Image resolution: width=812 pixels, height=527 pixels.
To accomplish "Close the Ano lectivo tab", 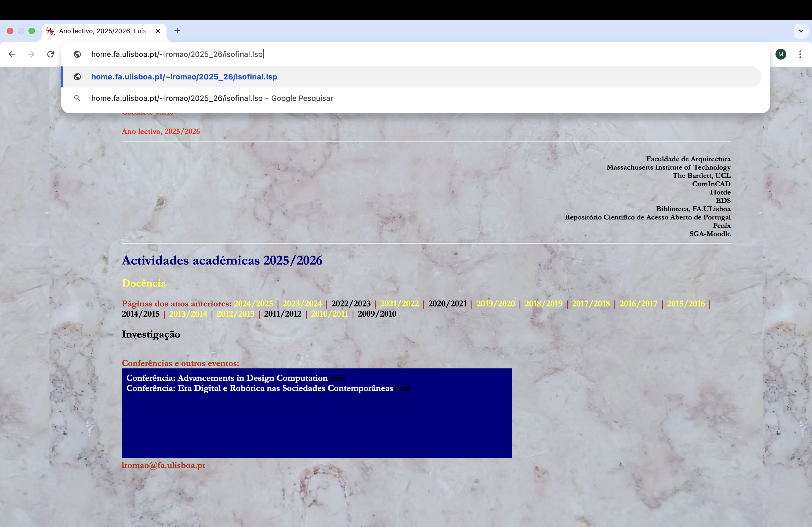I will pos(158,31).
